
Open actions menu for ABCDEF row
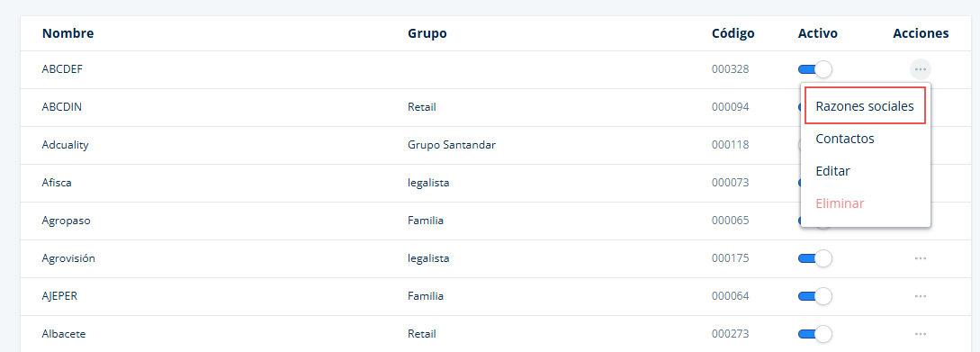920,68
